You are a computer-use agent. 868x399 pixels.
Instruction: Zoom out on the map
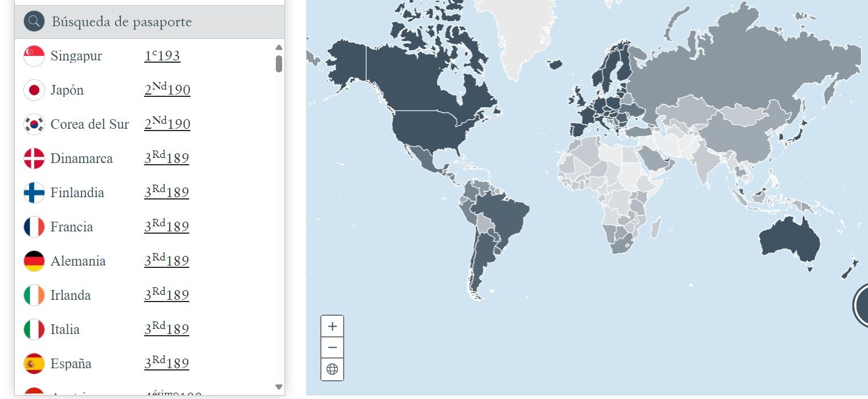(x=332, y=348)
